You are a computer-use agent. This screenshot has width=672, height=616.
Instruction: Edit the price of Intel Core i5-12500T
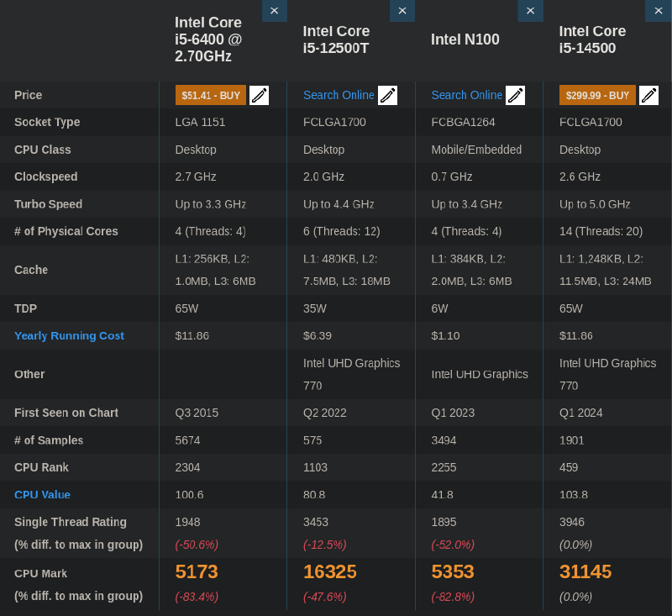pos(387,95)
